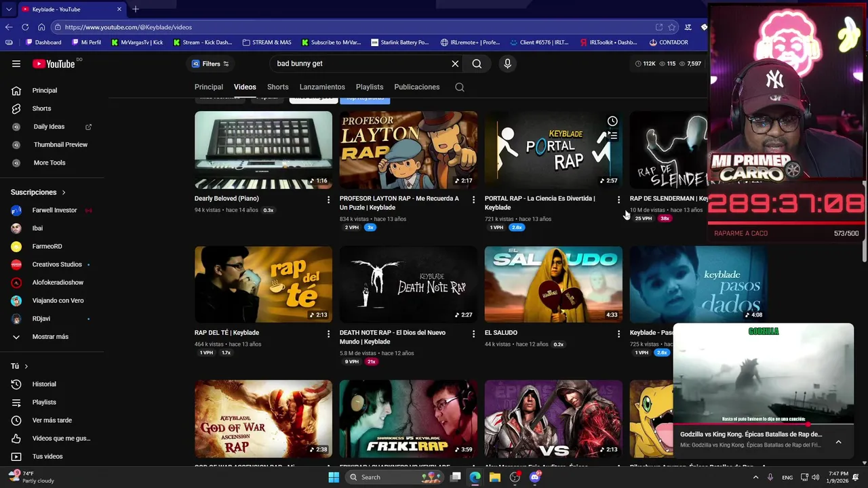This screenshot has height=488, width=868.
Task: Switch to the Shorts channel tab
Action: point(277,87)
